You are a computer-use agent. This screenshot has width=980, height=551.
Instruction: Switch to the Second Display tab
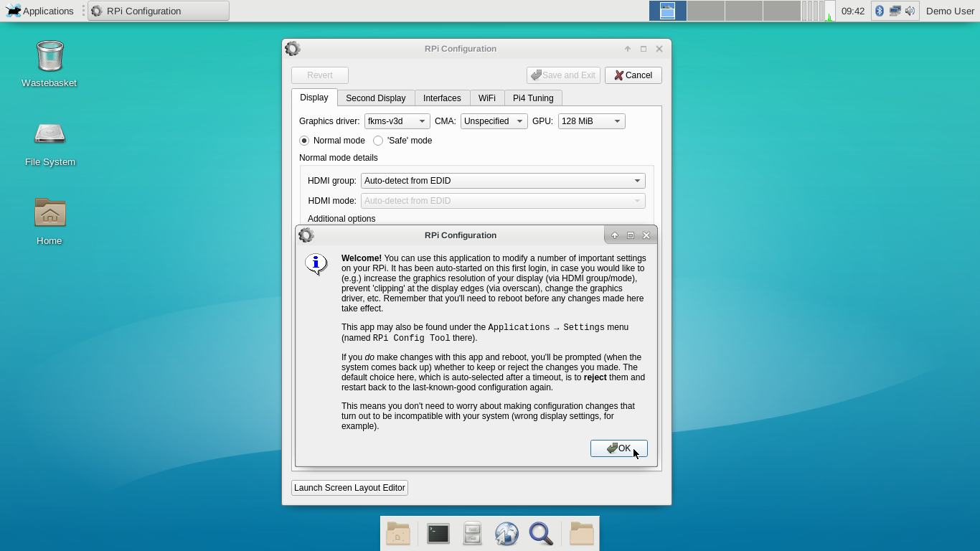tap(376, 98)
